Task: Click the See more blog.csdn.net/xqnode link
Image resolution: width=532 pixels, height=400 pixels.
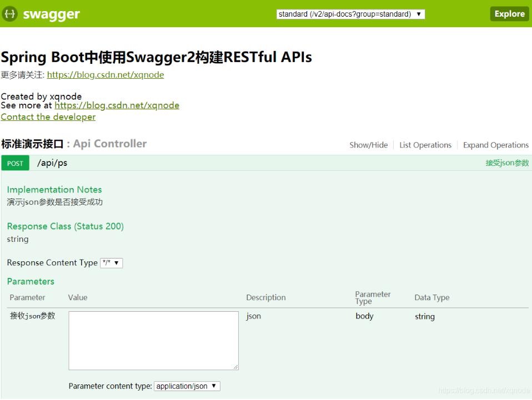Action: point(117,105)
